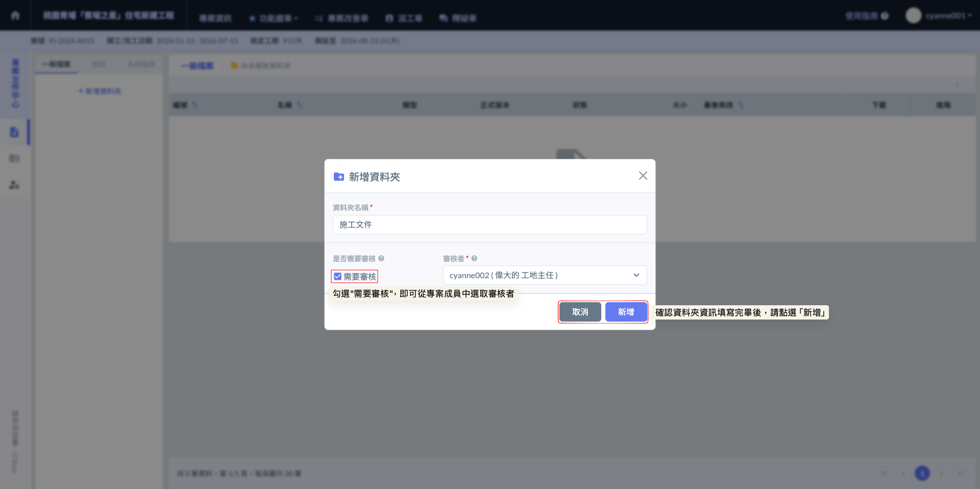The height and width of the screenshot is (489, 980).
Task: Click the 取消 button
Action: 580,312
